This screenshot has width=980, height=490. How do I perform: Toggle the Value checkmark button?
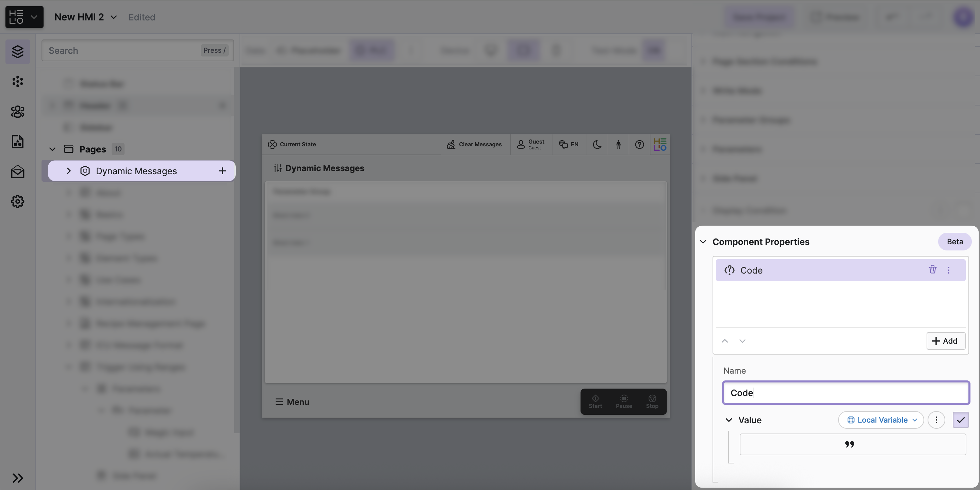(x=960, y=420)
